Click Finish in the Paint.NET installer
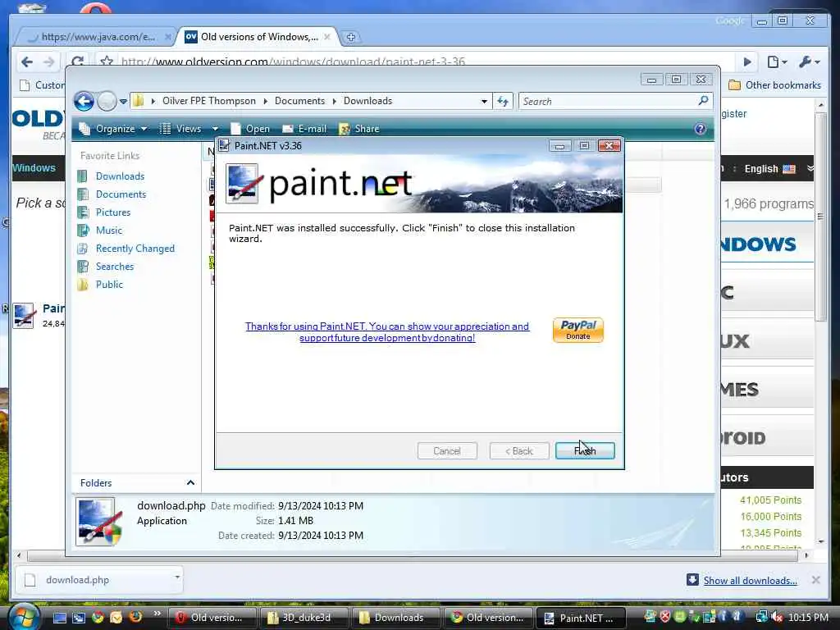This screenshot has height=630, width=840. [x=584, y=450]
